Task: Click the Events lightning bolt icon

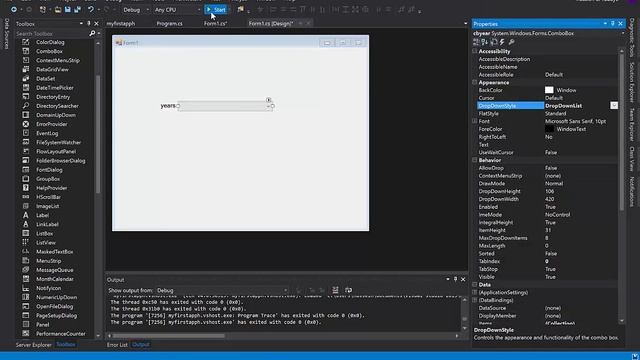Action: [502, 42]
